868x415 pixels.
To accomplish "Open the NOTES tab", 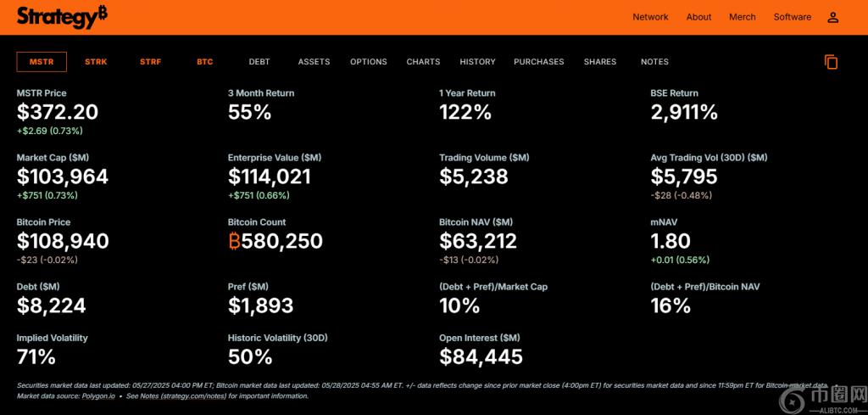I will (x=654, y=62).
